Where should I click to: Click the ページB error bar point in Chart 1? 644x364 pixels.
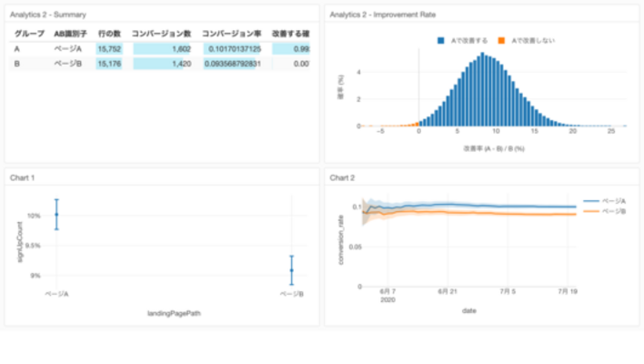click(292, 270)
